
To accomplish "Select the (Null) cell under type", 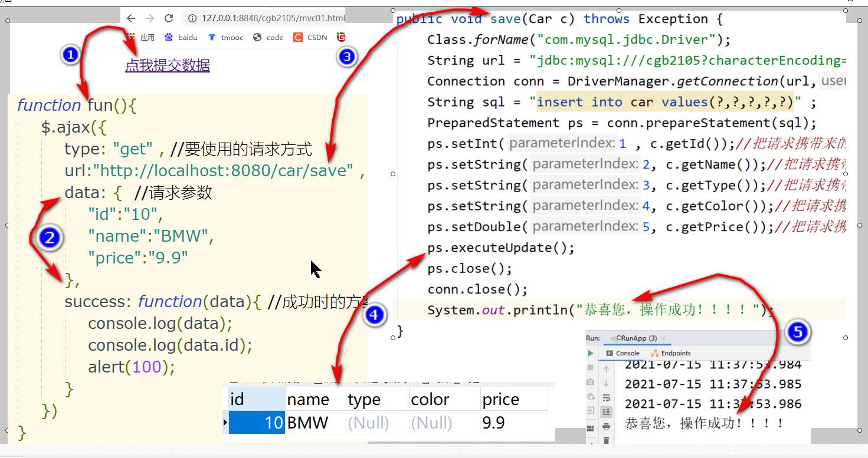I will tap(377, 423).
